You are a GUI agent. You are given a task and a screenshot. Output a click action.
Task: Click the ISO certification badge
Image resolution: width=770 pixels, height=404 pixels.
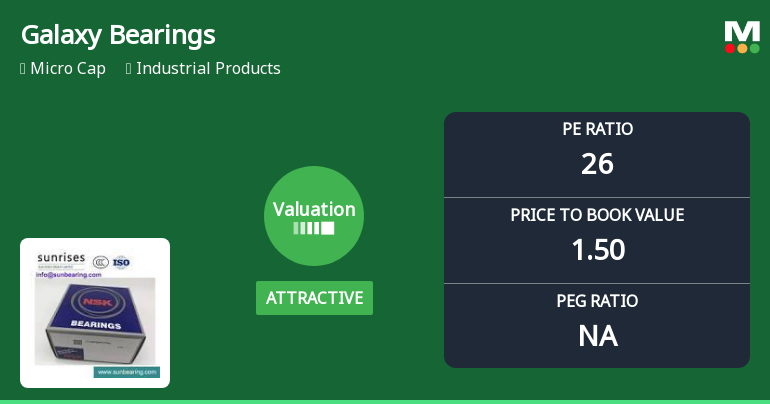coord(121,262)
